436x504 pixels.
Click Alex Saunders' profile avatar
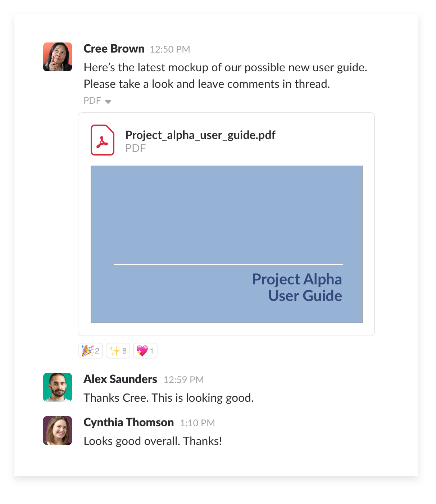point(58,387)
